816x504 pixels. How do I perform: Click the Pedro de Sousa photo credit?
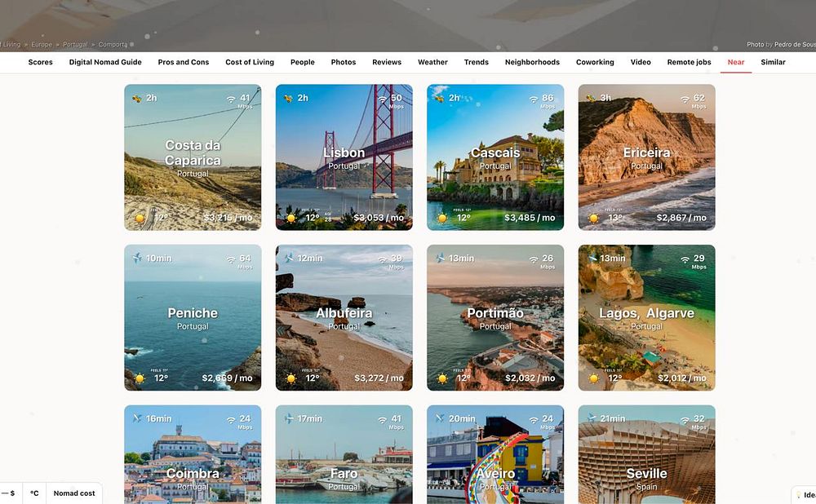point(795,45)
